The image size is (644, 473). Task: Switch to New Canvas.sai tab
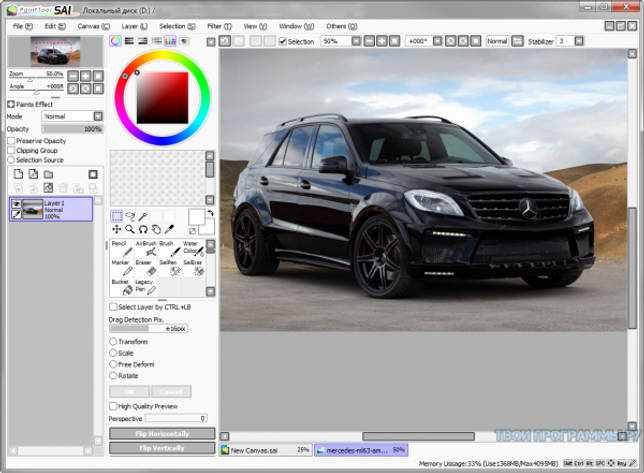265,450
